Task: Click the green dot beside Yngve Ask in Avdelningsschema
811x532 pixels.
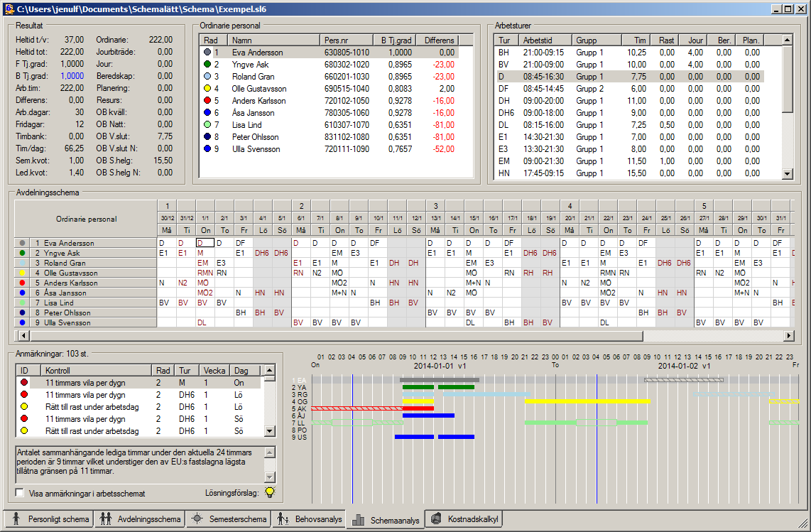Action: [22, 253]
